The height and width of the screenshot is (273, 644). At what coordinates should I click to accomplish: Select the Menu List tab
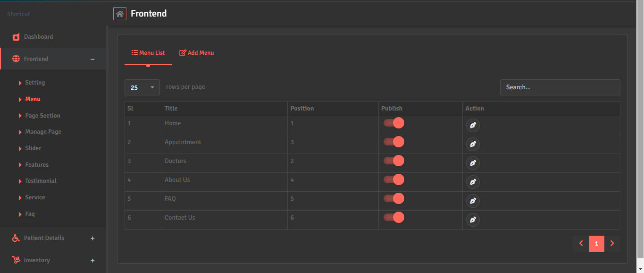click(148, 52)
